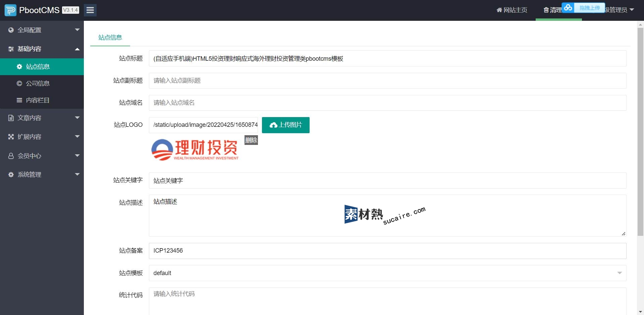The height and width of the screenshot is (315, 644).
Task: Click the cogs icon beside 系统管理
Action: click(11, 174)
